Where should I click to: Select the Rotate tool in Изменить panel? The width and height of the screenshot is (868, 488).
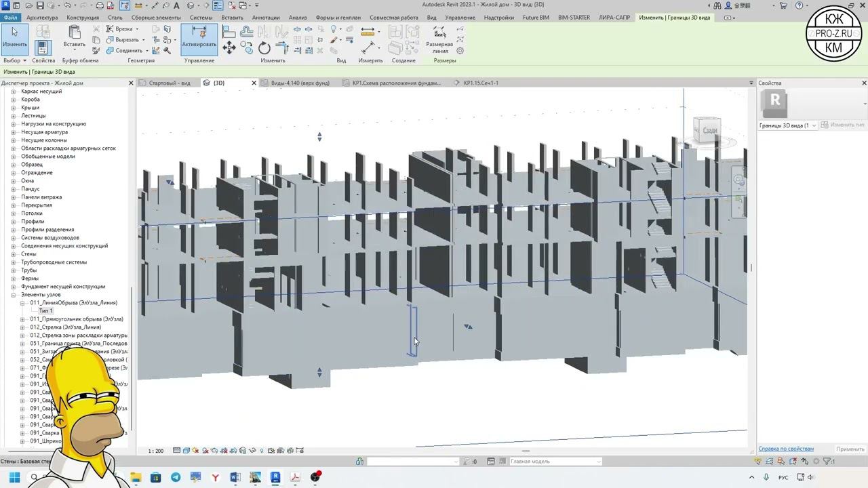tap(264, 48)
